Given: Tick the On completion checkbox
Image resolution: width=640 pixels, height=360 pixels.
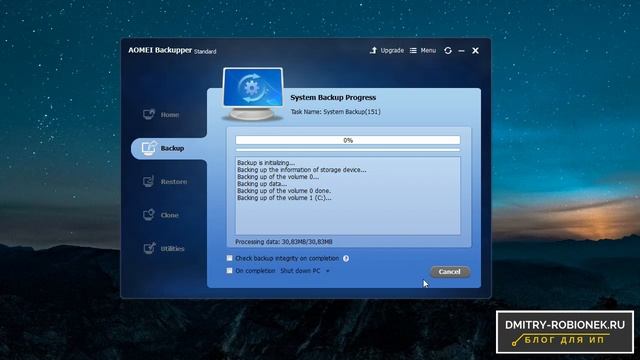Looking at the screenshot, I should coord(229,270).
